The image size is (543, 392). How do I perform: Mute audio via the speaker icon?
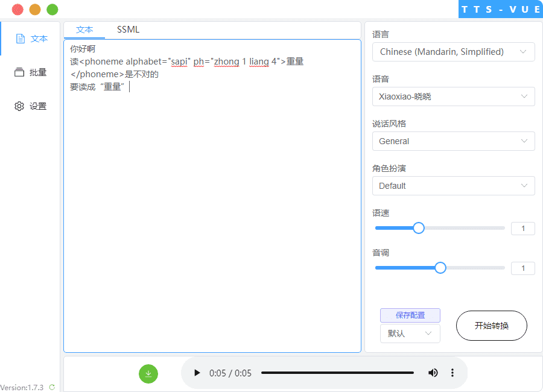433,373
